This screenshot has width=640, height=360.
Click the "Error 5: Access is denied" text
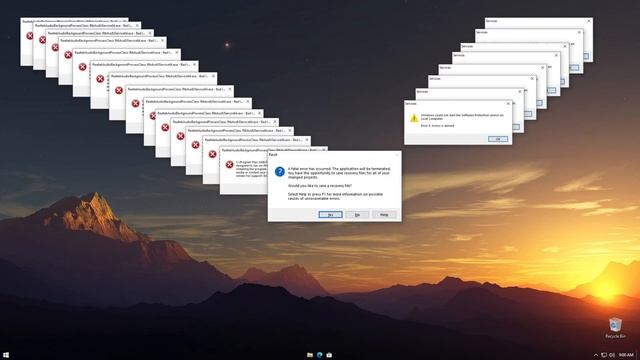point(437,126)
